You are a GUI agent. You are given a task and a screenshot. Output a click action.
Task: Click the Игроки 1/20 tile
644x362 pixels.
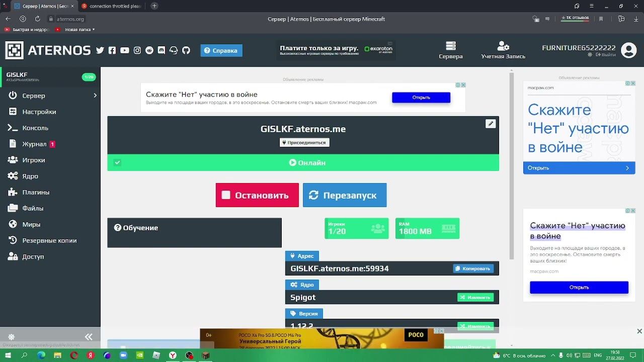pyautogui.click(x=357, y=228)
